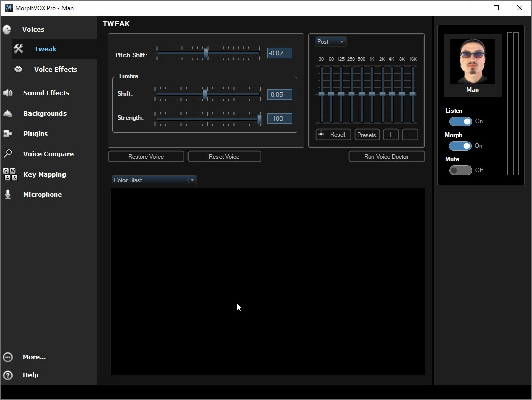Open the More... menu item
The image size is (532, 400).
(x=34, y=357)
